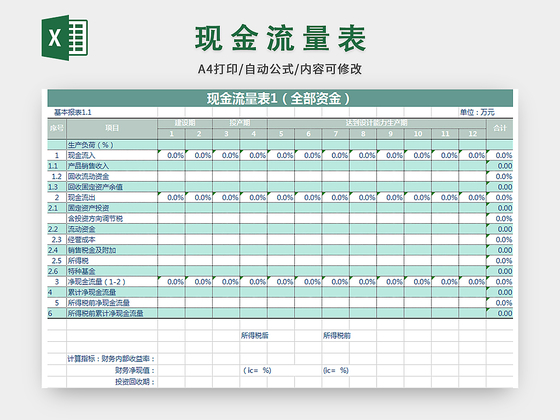This screenshot has height=420, width=560.
Task: Click the 建设期 header cell
Action: click(x=185, y=123)
